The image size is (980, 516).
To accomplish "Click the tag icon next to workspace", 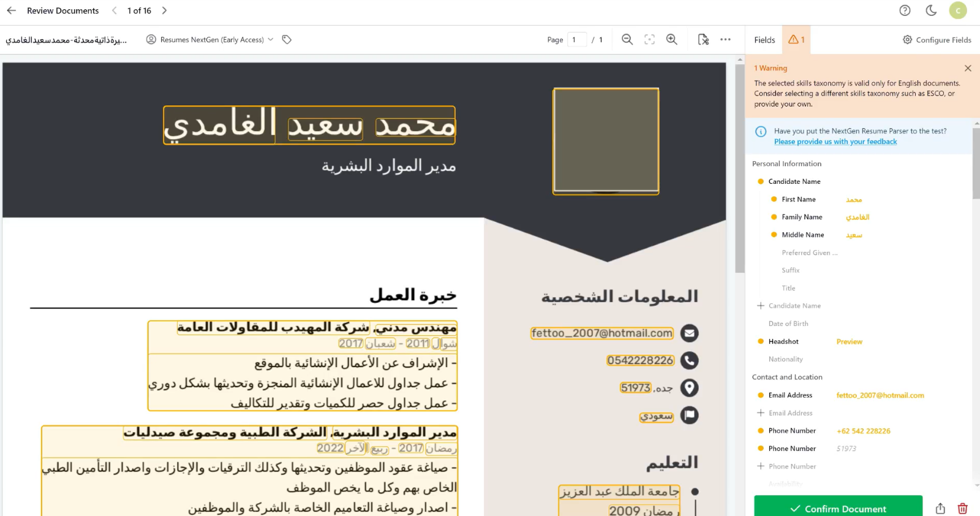I will tap(287, 40).
